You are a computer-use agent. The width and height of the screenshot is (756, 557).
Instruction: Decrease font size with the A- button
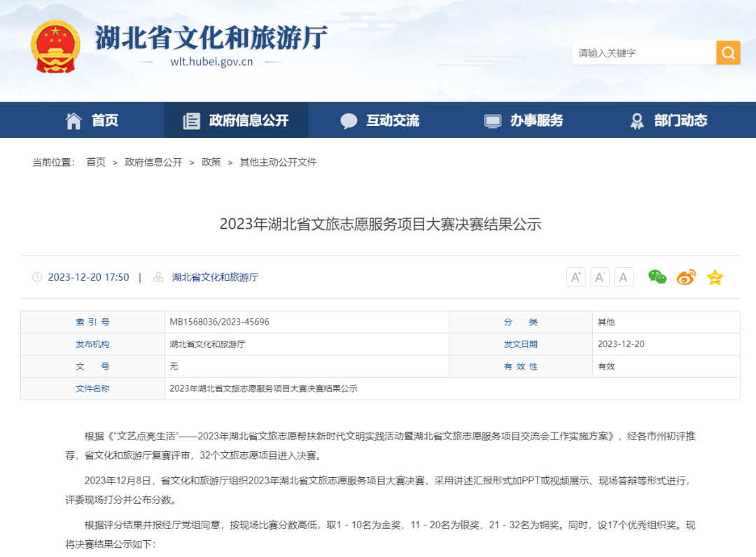click(x=600, y=277)
